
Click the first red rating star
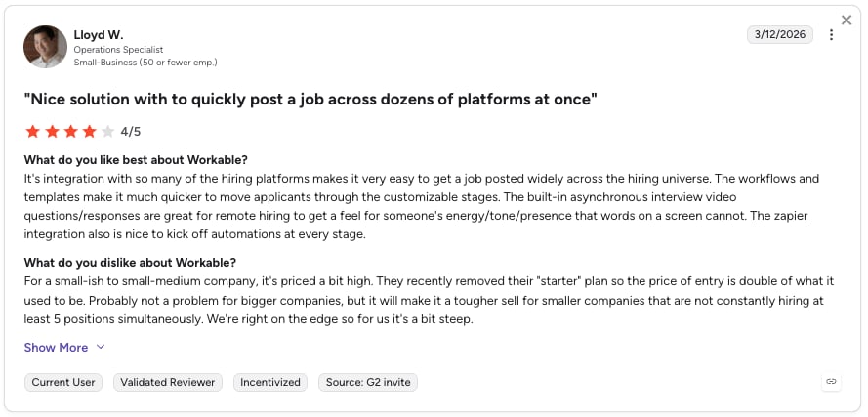pos(32,131)
